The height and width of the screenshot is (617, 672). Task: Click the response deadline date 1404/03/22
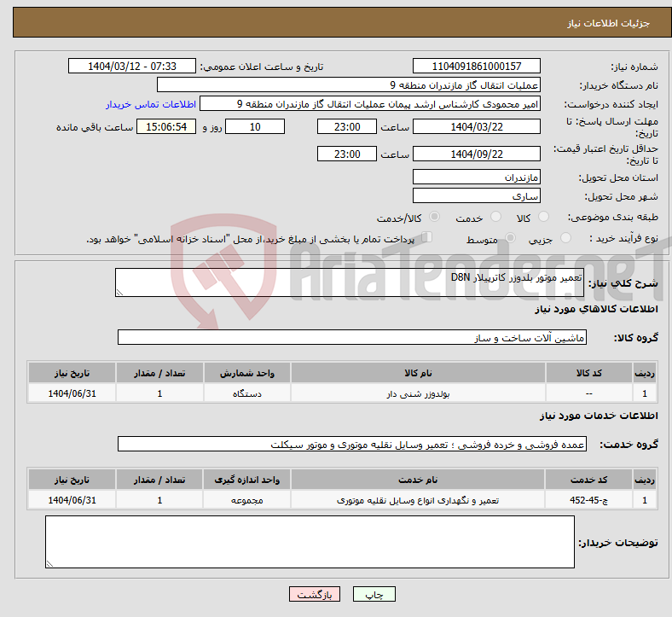click(x=476, y=126)
